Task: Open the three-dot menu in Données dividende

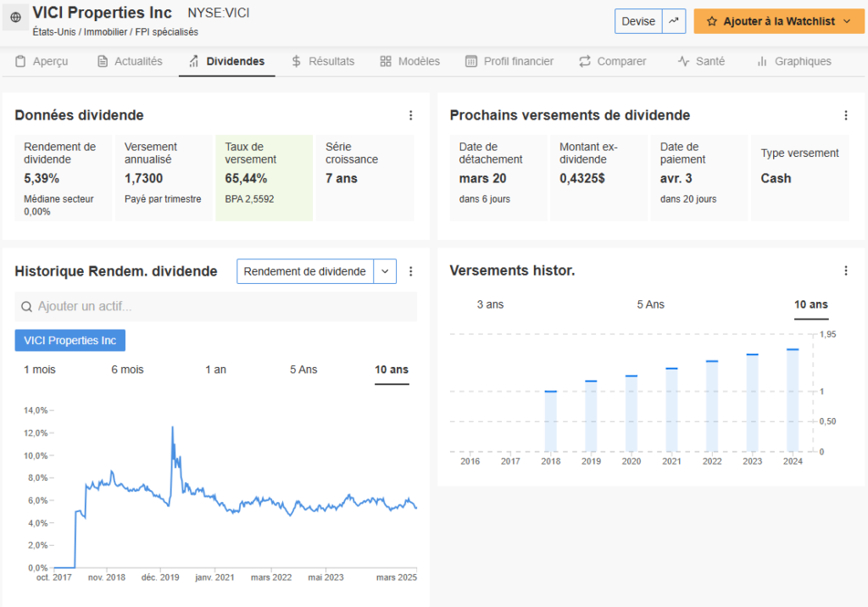Action: coord(411,115)
